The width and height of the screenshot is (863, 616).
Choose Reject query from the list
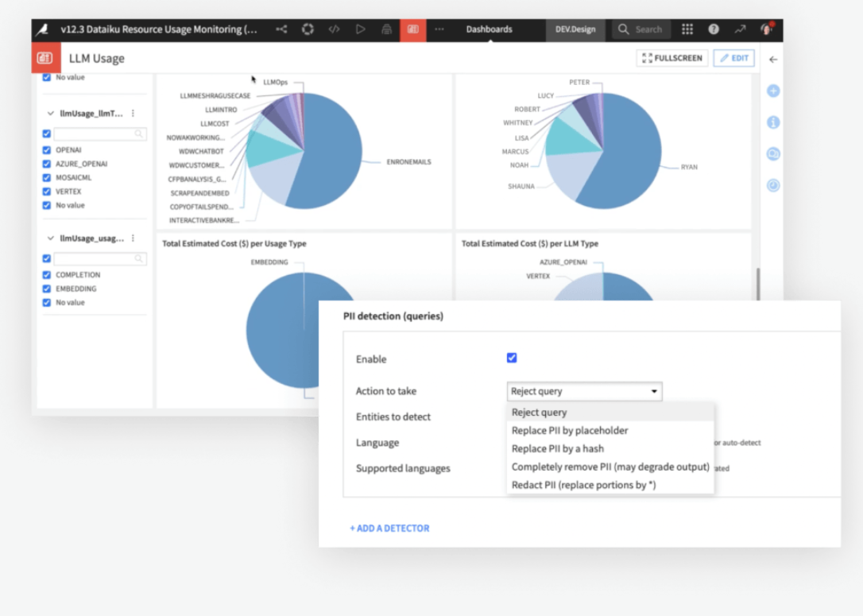[610, 413]
